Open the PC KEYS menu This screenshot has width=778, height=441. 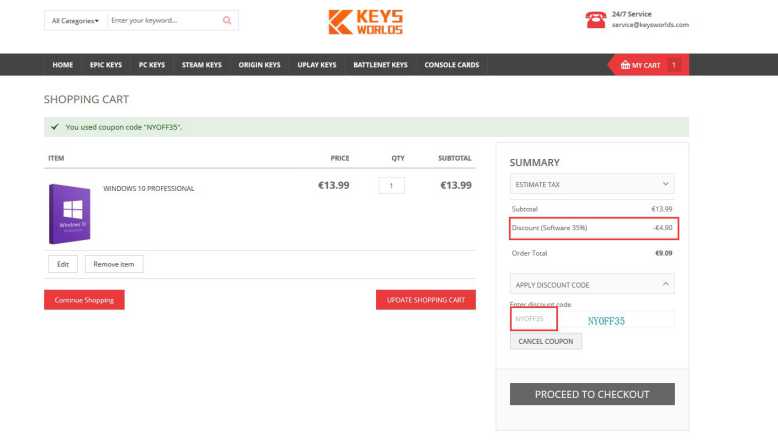pos(152,65)
